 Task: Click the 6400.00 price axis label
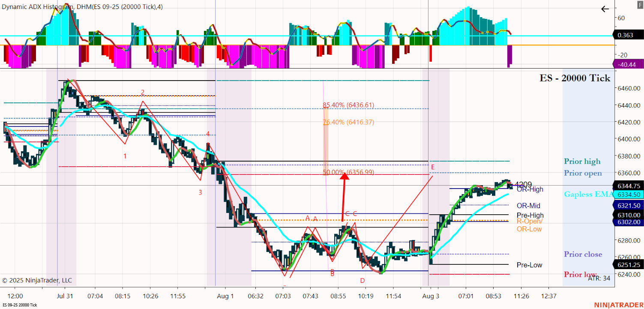pos(629,139)
